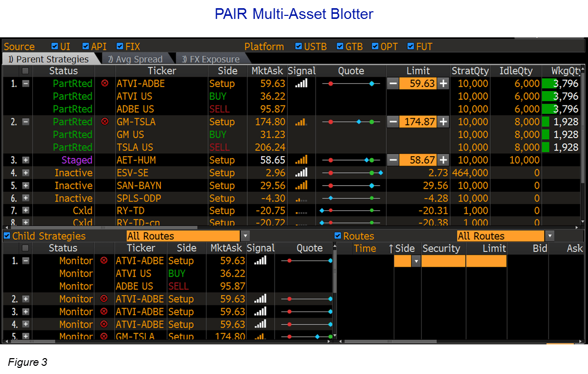Click the 59.63 limit price input field

click(x=417, y=83)
